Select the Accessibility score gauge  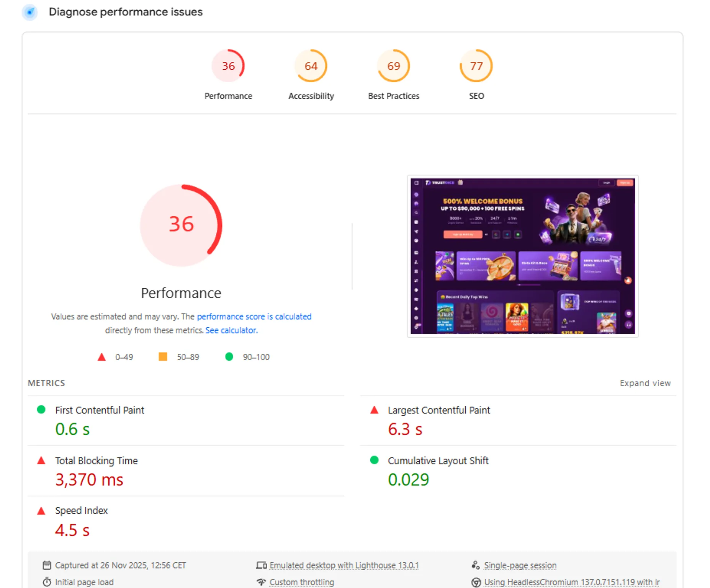tap(311, 66)
